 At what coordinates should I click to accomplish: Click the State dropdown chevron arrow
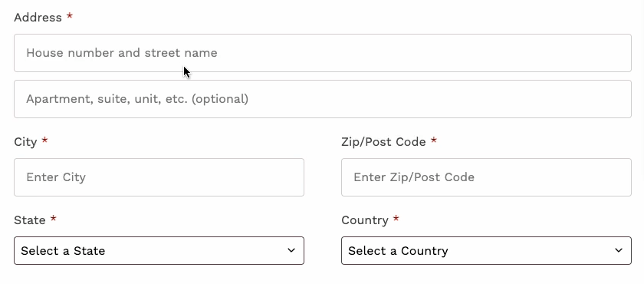(x=291, y=250)
